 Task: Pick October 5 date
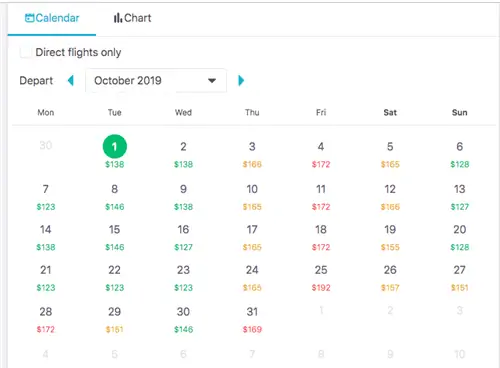point(390,154)
